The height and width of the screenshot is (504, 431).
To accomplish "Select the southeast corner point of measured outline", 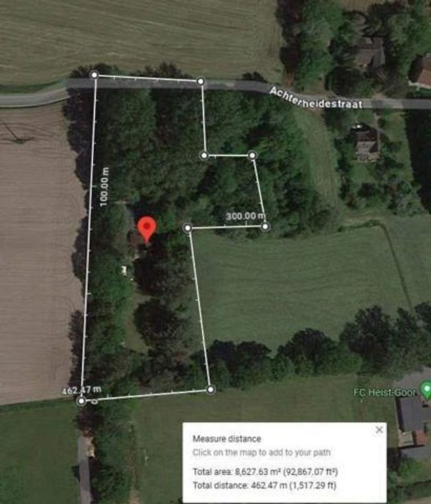I will (210, 390).
